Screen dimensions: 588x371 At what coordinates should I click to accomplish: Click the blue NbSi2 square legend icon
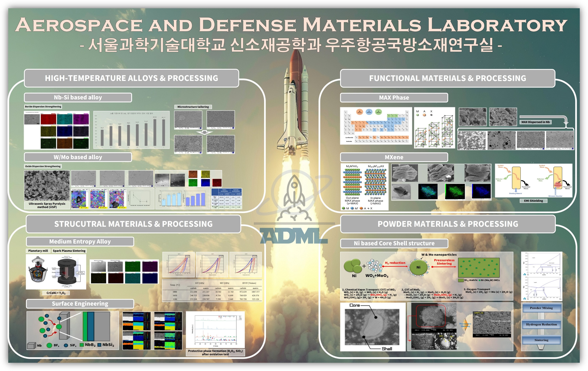99,345
